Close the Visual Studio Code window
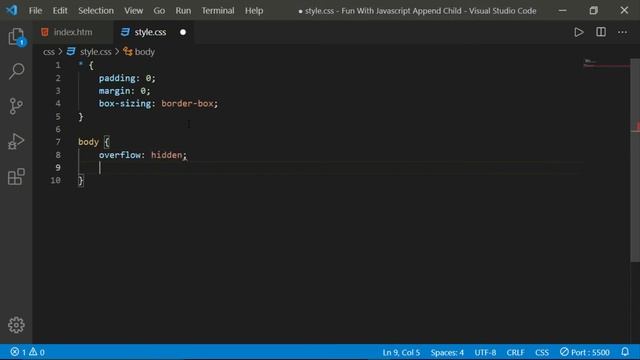640x360 pixels. (x=624, y=11)
